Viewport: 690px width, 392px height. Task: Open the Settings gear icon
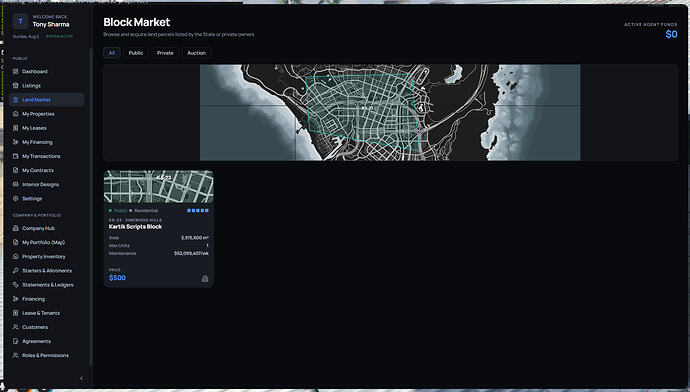16,198
